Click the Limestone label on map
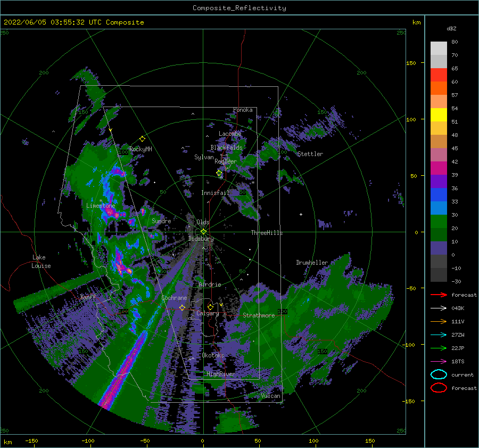Viewport: 479px width, 448px height. point(101,206)
